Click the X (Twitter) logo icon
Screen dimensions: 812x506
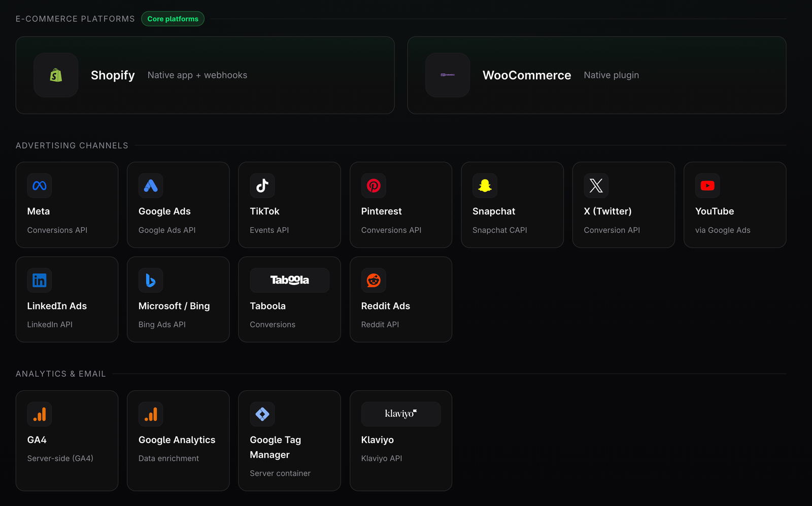[x=596, y=186]
